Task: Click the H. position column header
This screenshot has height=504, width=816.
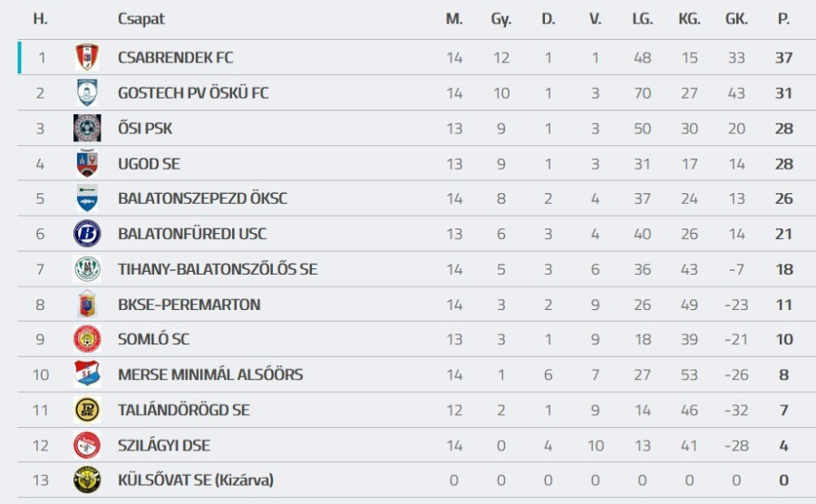Action: coord(40,19)
